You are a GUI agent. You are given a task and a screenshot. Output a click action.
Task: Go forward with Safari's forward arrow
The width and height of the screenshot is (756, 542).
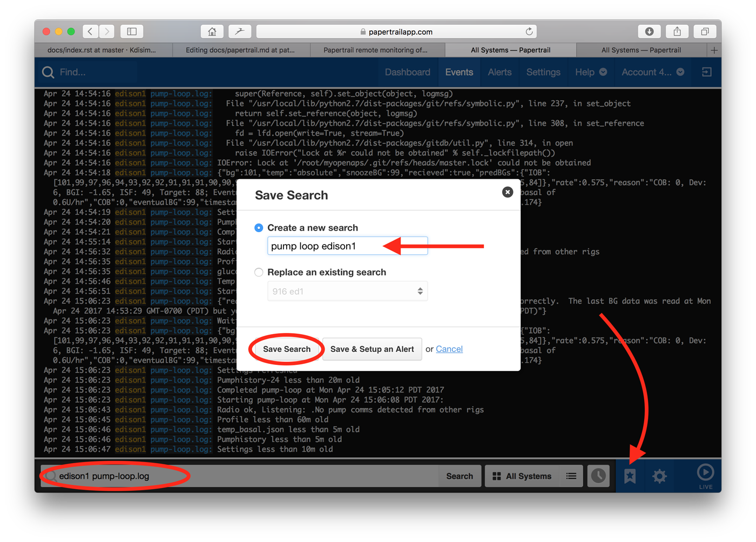click(107, 32)
